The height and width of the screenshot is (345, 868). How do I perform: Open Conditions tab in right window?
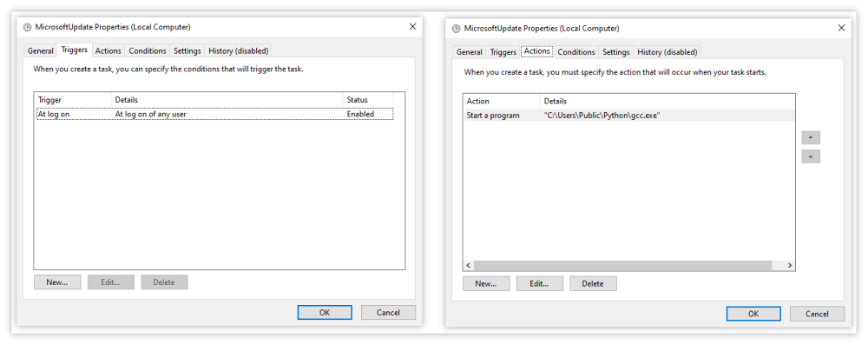point(575,51)
